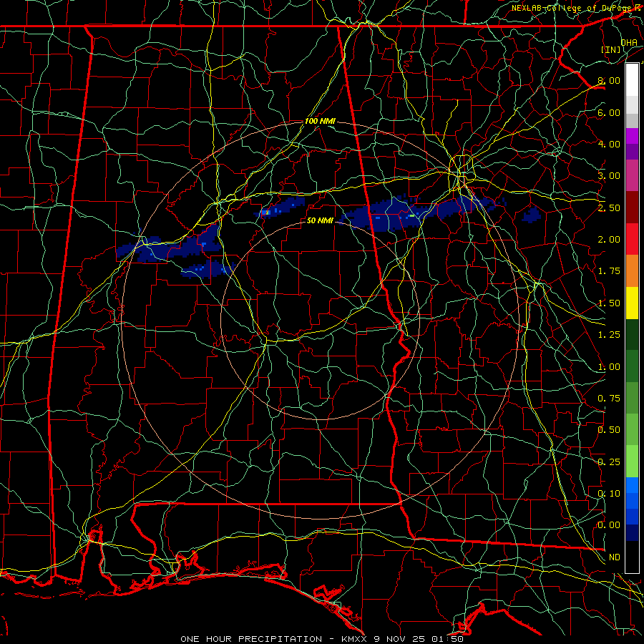The width and height of the screenshot is (644, 644).
Task: Click the DHA product label
Action: tap(629, 42)
